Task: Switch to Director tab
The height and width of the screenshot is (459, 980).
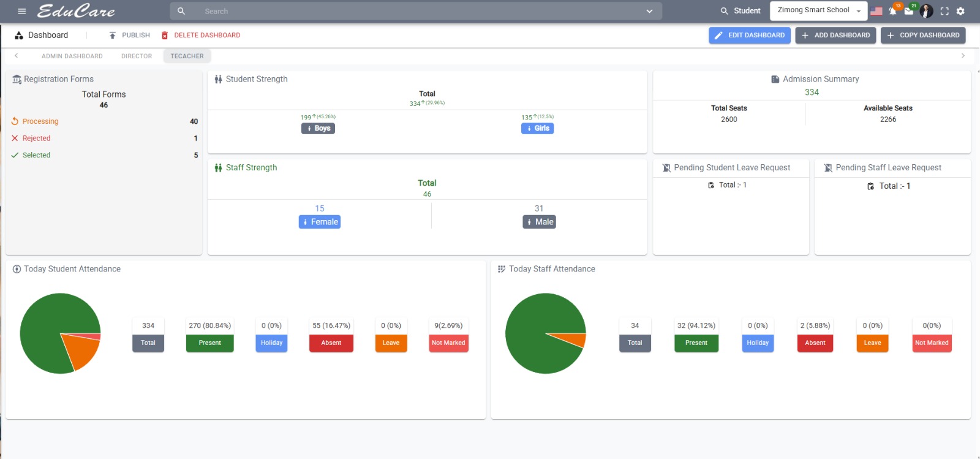Action: click(137, 56)
